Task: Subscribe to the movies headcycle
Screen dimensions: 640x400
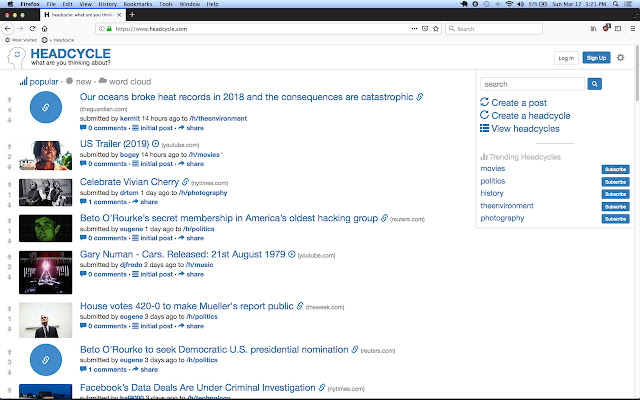Action: (615, 169)
